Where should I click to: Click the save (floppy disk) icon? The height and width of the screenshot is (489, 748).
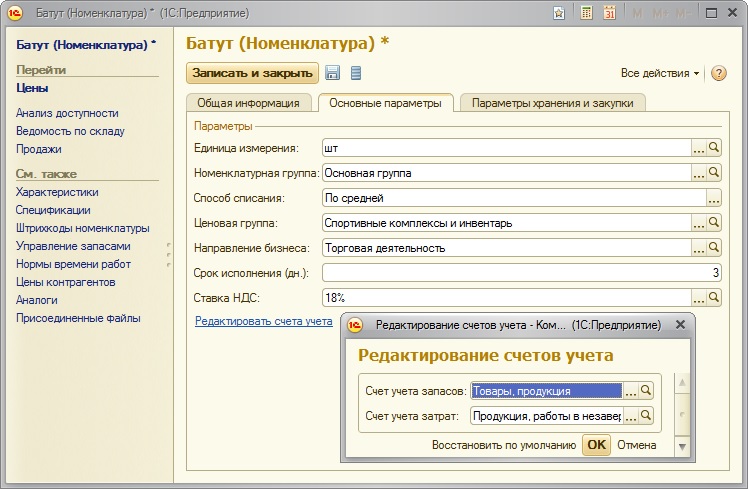click(x=332, y=73)
